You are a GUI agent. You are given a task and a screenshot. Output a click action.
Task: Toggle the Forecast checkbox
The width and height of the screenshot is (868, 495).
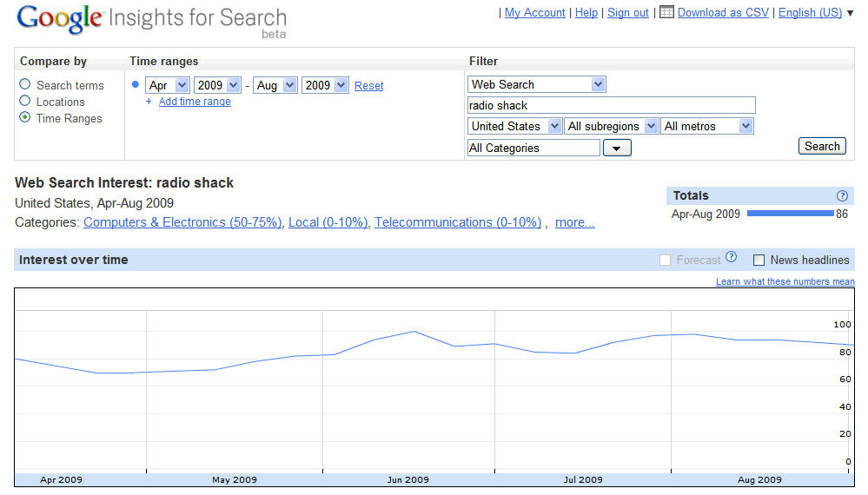[665, 260]
